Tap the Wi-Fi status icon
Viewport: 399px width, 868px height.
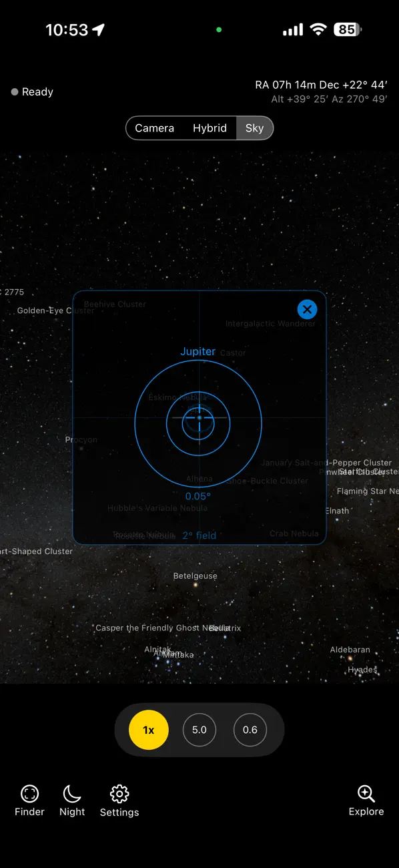[318, 29]
